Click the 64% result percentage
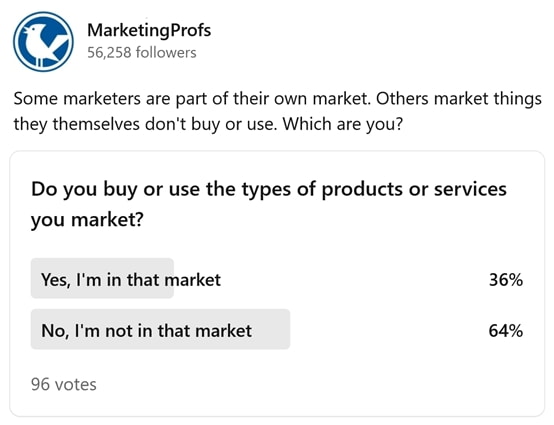The height and width of the screenshot is (425, 554). 506,331
